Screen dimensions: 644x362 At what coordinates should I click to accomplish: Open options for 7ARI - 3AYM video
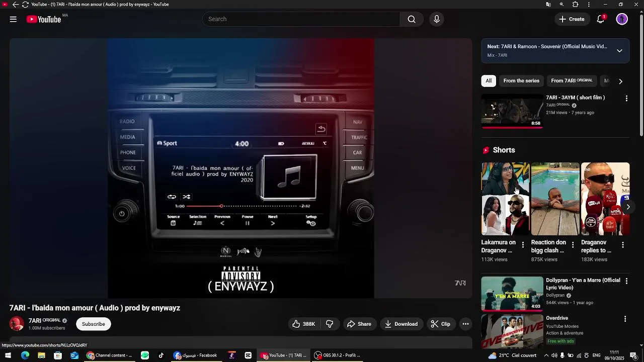click(626, 99)
